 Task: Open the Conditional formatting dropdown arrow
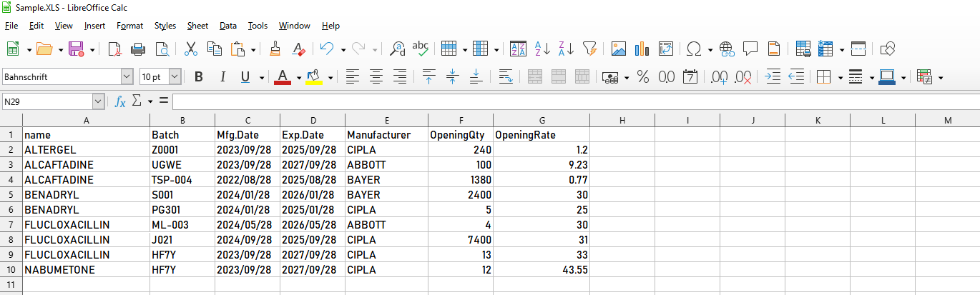click(x=940, y=77)
